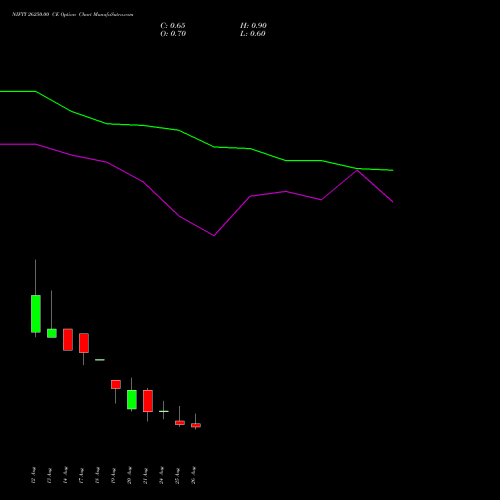500x500 pixels.
Task: Select the small red candle for 25 Aug
Action: [180, 423]
